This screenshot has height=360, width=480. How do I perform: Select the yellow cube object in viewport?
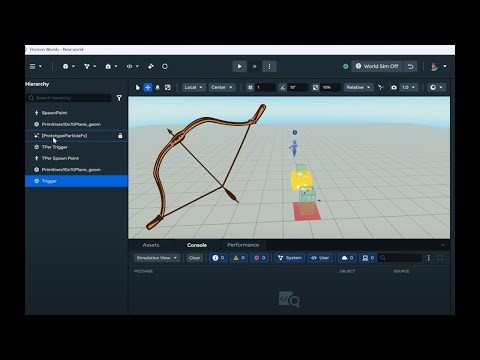click(x=301, y=180)
